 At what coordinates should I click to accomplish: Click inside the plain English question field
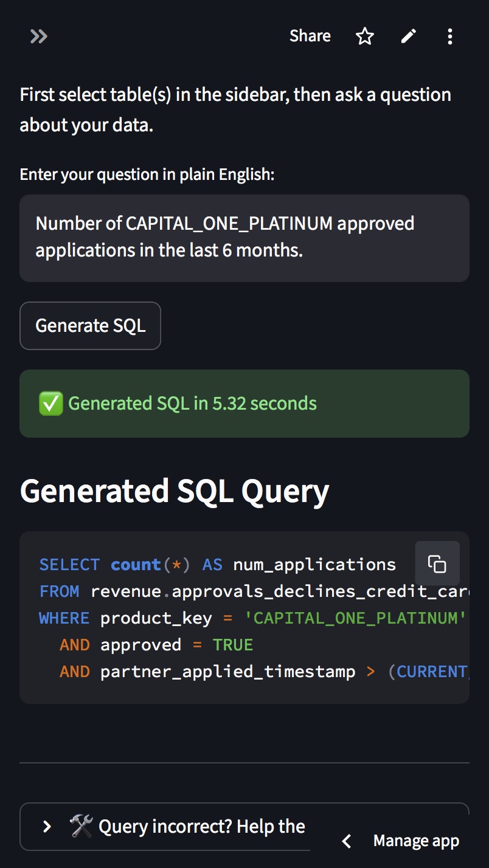[x=243, y=237]
